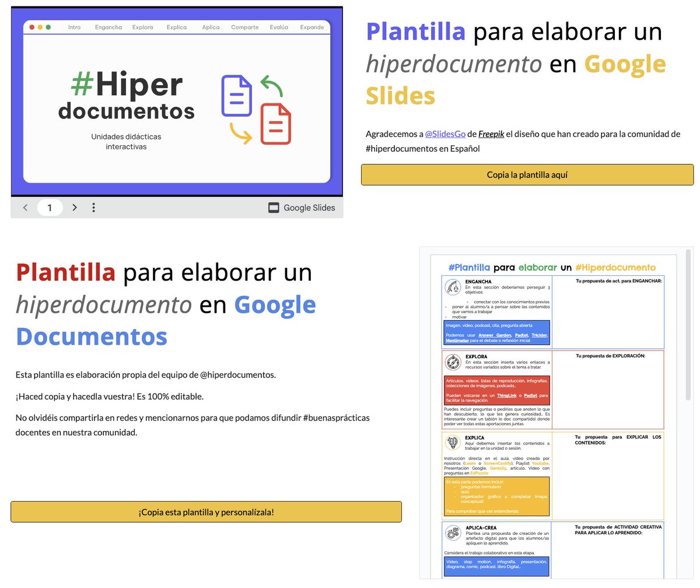
Task: Select the Comparte tab in the slide
Action: 245,27
